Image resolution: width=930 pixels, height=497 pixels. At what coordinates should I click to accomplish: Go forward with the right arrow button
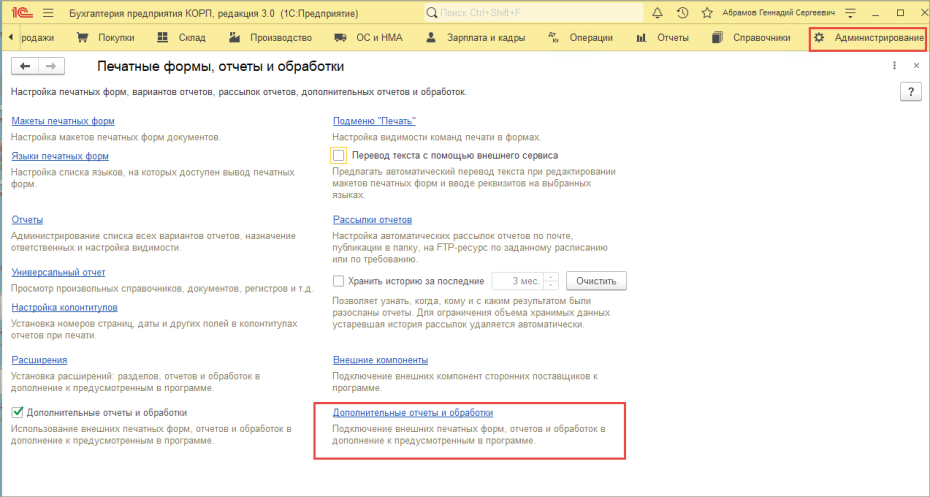point(52,66)
